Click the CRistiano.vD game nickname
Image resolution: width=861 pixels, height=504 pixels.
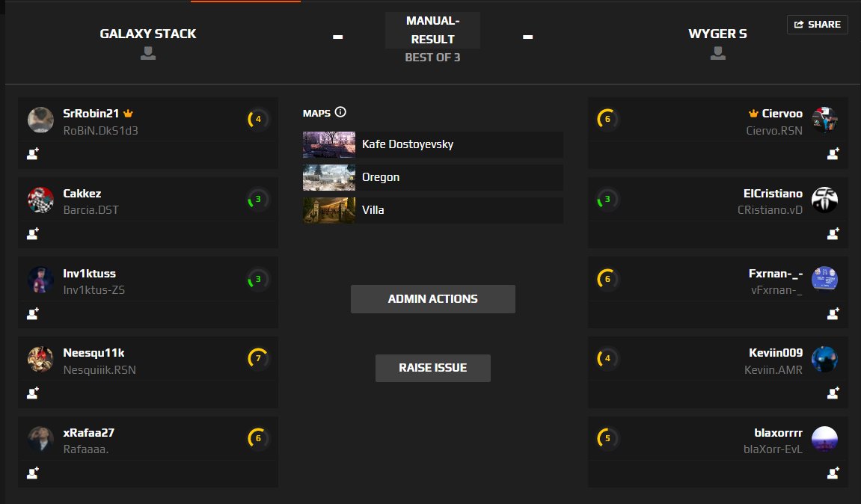770,209
